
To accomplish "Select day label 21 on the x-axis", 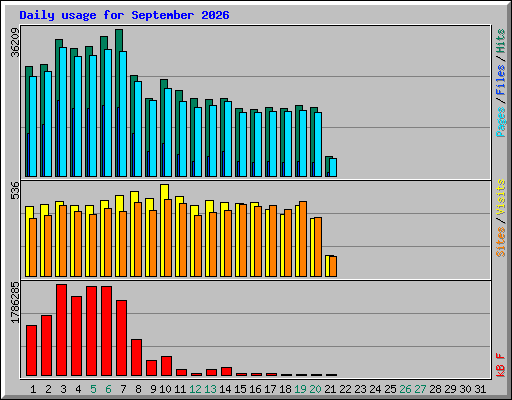I will point(330,389).
